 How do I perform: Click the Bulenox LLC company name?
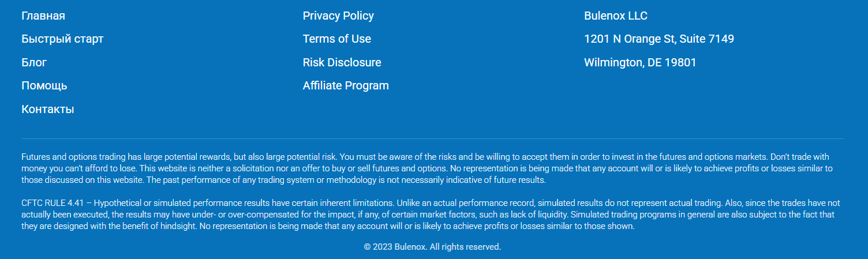pos(616,16)
